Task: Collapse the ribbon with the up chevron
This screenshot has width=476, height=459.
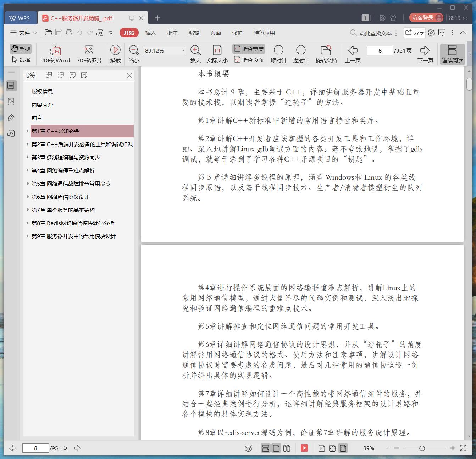Action: click(463, 33)
